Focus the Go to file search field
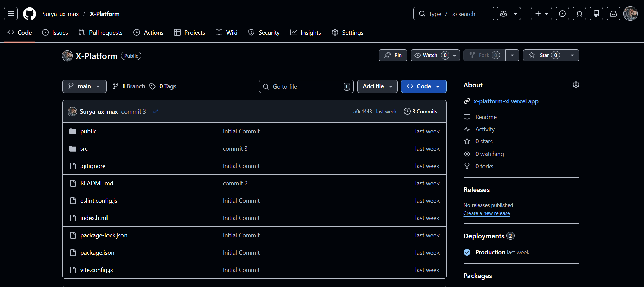Viewport: 644px width, 287px height. tap(306, 86)
